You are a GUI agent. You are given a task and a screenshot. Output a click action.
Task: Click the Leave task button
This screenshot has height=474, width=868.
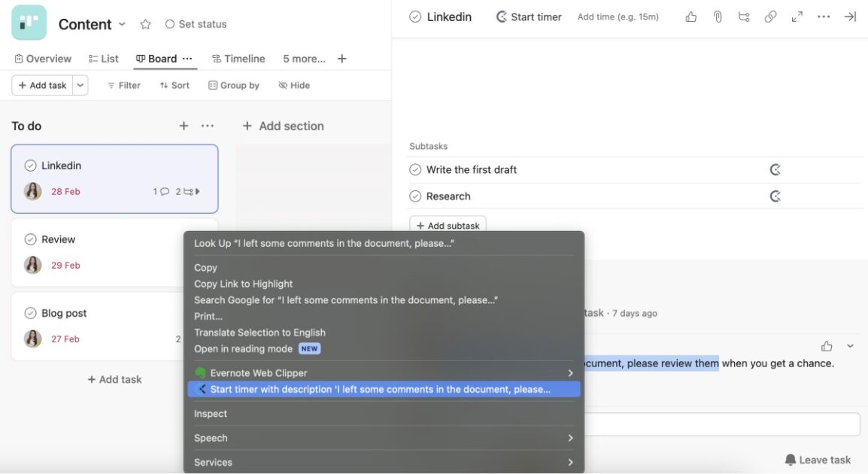[818, 459]
